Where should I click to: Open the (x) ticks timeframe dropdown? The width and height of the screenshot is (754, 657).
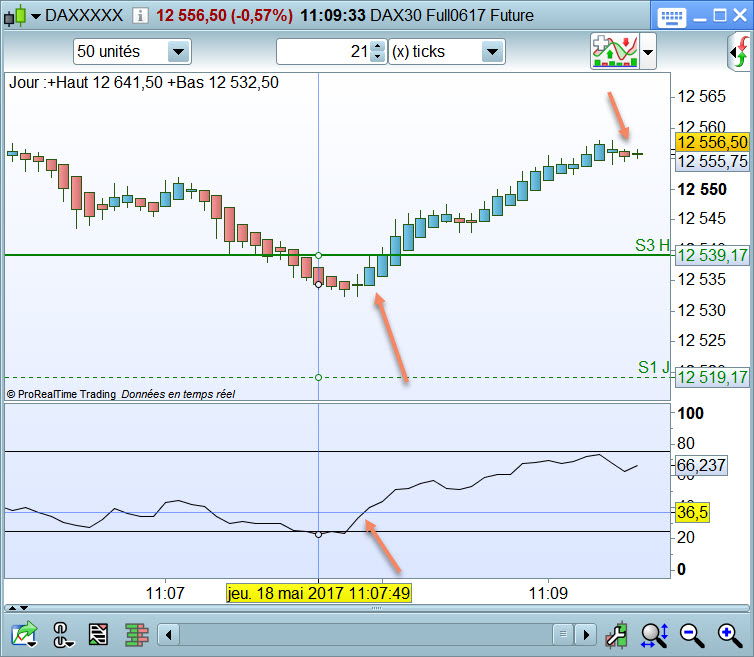click(447, 51)
